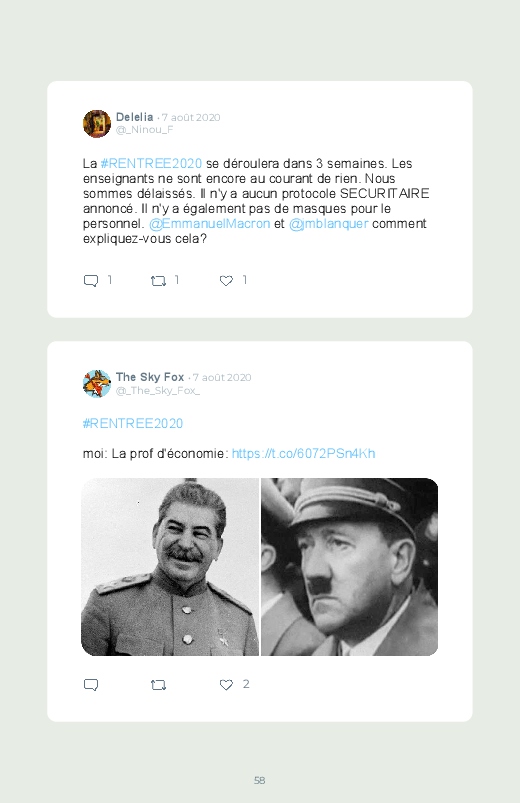The width and height of the screenshot is (520, 803).
Task: Open the #RENTREE2020 hashtag in Delelia's tweet
Action: click(151, 163)
